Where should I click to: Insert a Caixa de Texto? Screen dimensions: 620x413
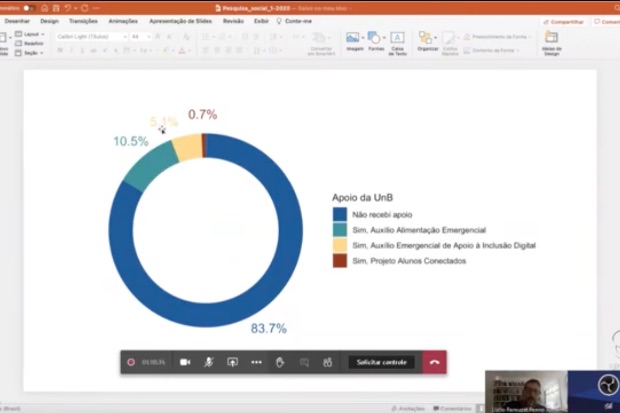tap(397, 43)
